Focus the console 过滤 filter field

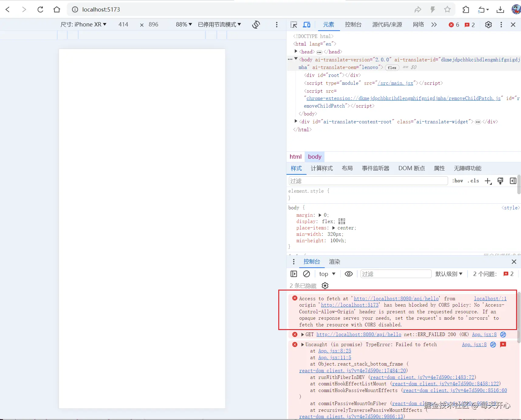(x=396, y=274)
